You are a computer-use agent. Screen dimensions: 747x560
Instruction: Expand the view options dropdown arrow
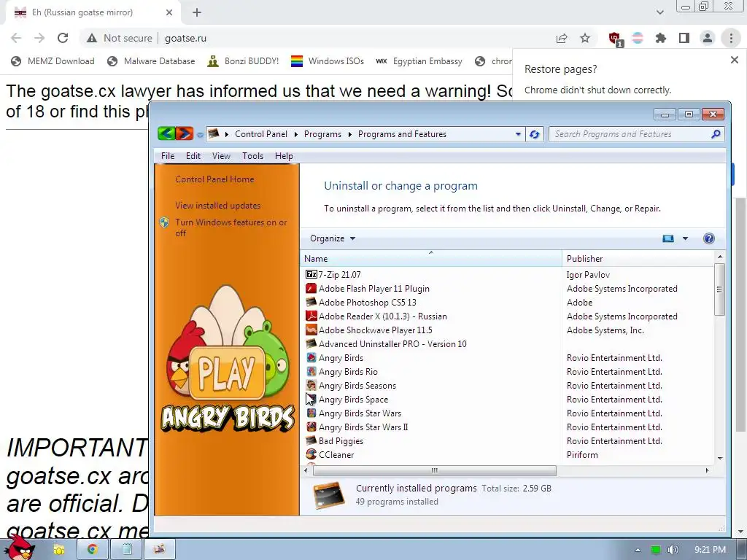685,238
